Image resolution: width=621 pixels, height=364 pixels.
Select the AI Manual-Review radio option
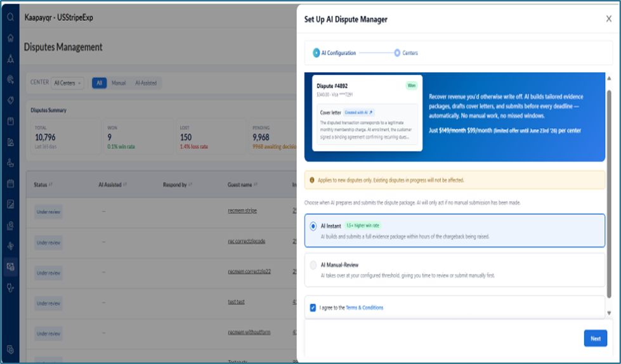[x=313, y=265]
